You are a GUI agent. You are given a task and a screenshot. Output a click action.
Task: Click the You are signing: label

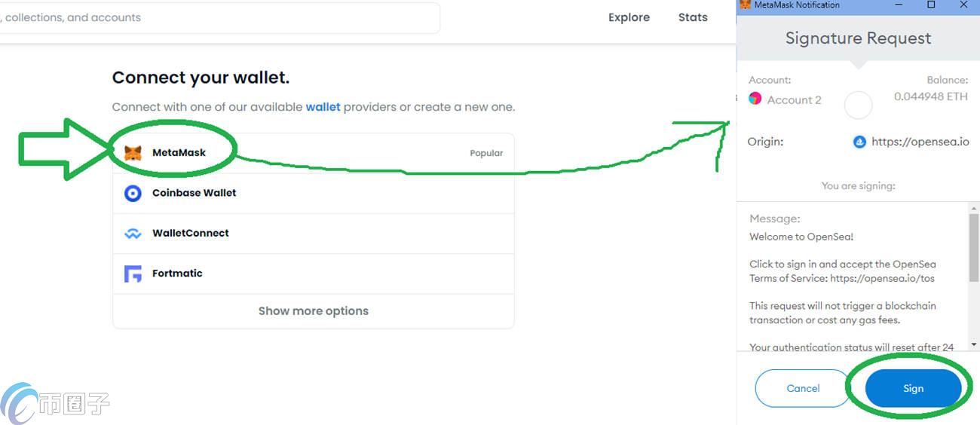858,185
